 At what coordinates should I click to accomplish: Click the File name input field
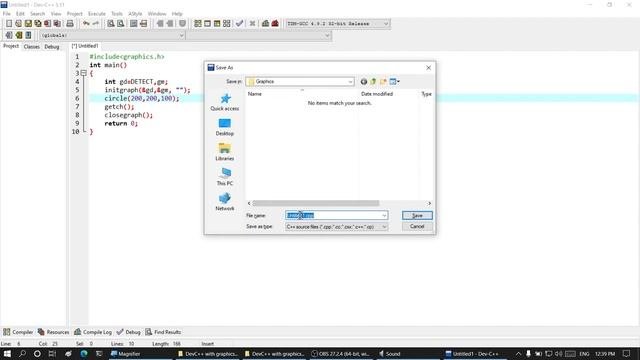click(333, 216)
